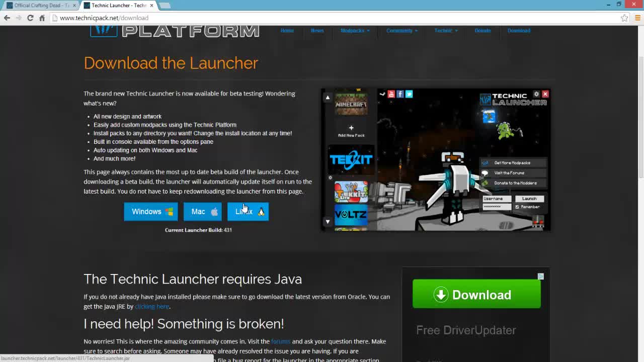The image size is (644, 362).
Task: Click the small gear beside Tekkit pack
Action: tap(330, 177)
